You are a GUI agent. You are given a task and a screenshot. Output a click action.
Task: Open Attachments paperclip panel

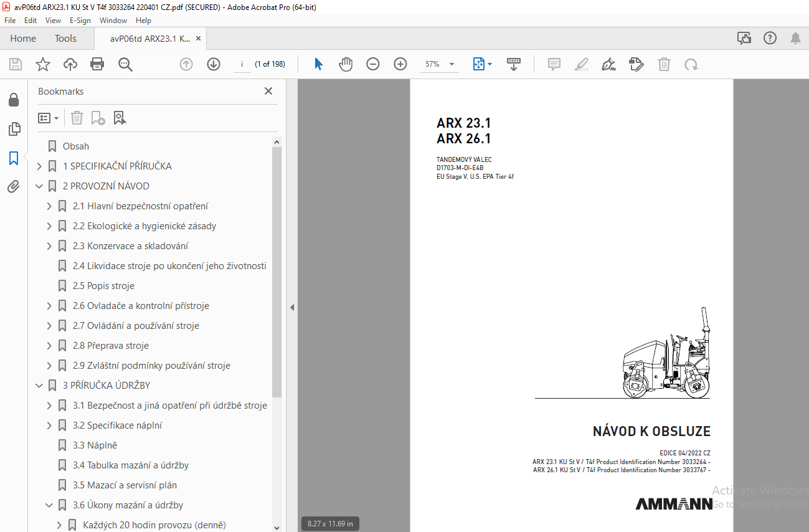(14, 187)
